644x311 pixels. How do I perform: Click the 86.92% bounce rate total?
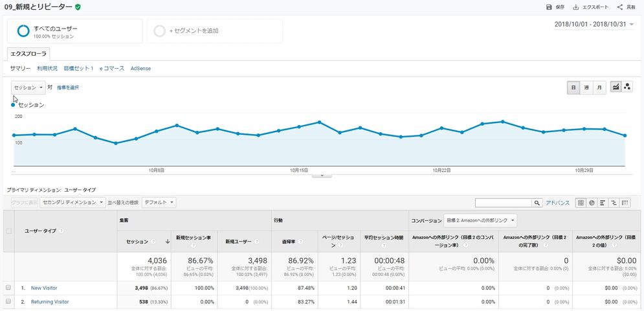(301, 260)
